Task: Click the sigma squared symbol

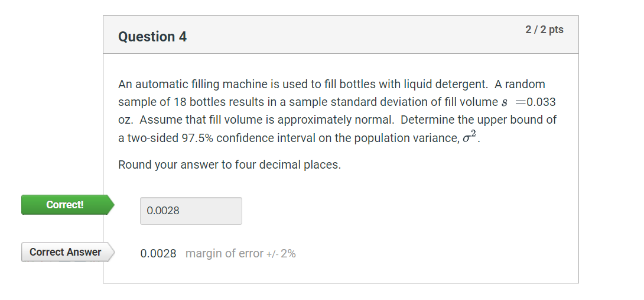Action: 469,137
